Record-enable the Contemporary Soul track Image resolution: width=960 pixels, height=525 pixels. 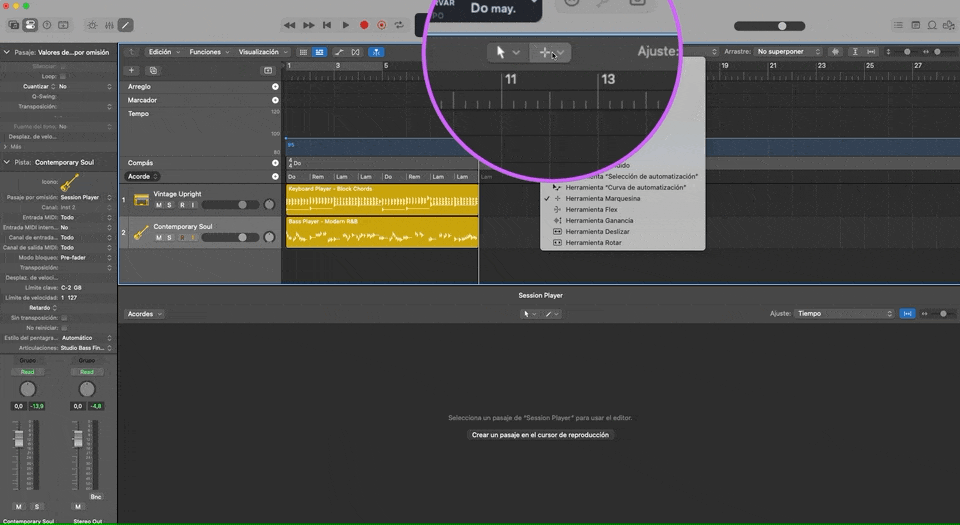point(182,237)
